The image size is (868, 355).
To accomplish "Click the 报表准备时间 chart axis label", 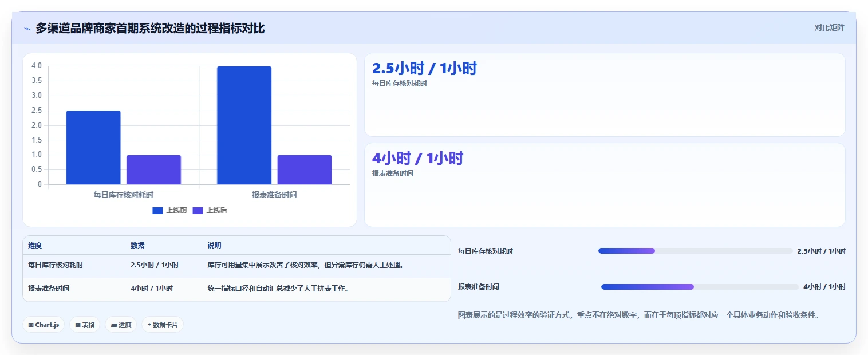I will (274, 195).
